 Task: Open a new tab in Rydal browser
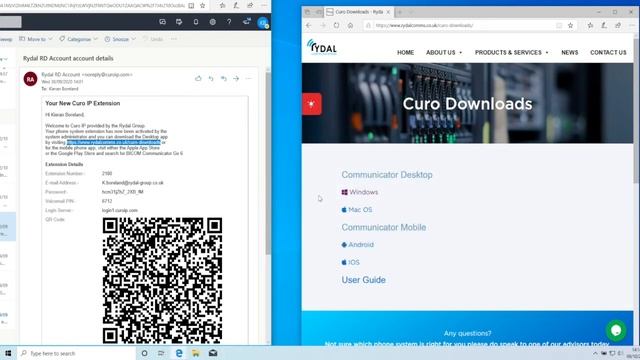tap(400, 12)
